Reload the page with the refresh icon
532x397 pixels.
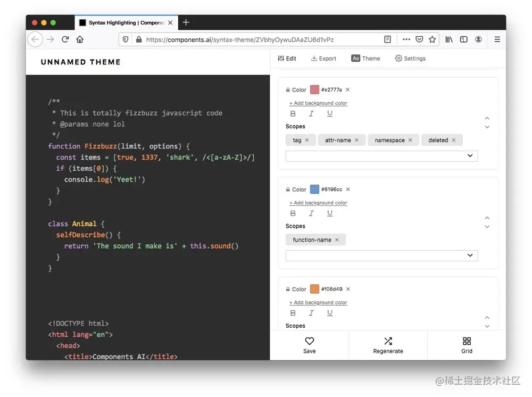tap(65, 39)
